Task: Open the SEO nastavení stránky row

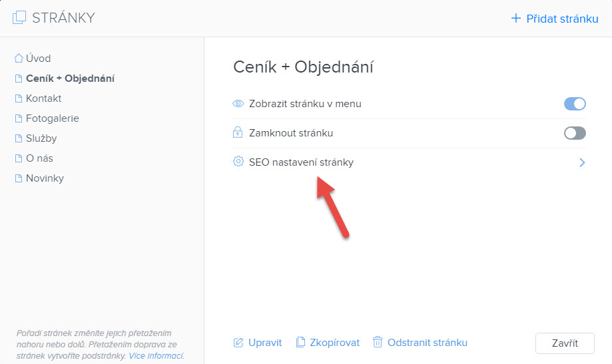Action: coord(409,162)
